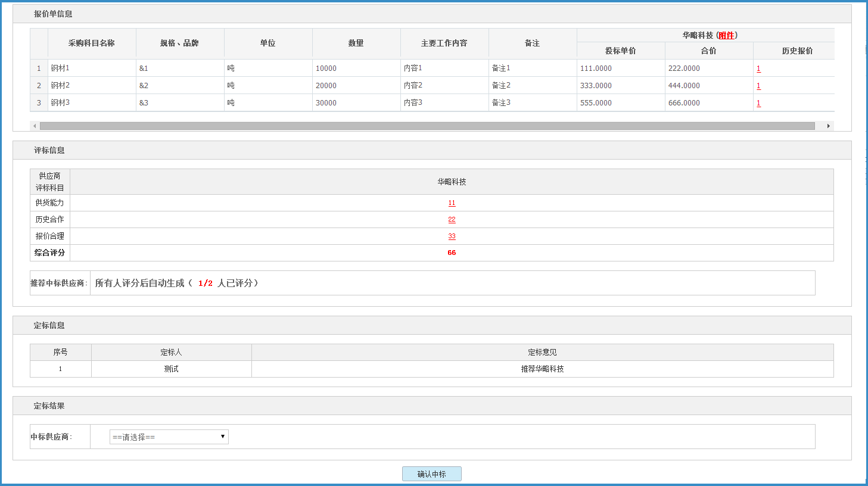Click the 报价单信息 section header
Viewport: 868px width, 486px height.
tap(432, 14)
